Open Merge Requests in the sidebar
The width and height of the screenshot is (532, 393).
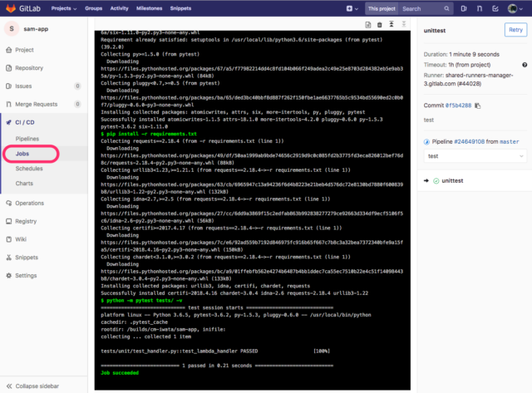pyautogui.click(x=36, y=104)
